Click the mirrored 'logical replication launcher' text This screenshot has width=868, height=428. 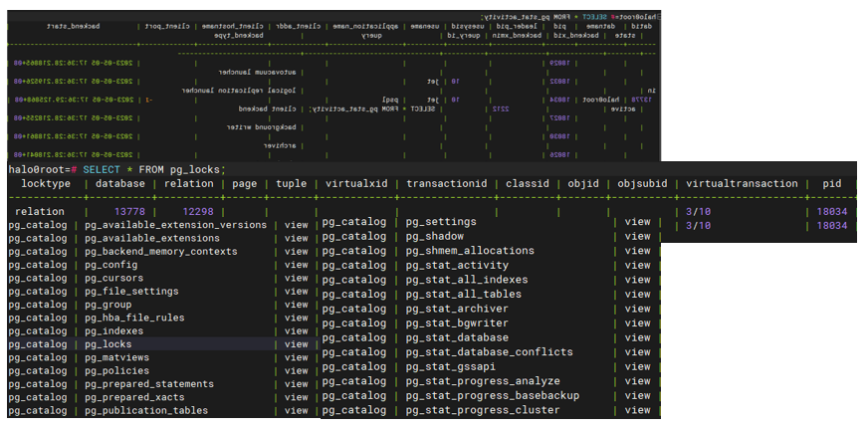click(x=240, y=91)
